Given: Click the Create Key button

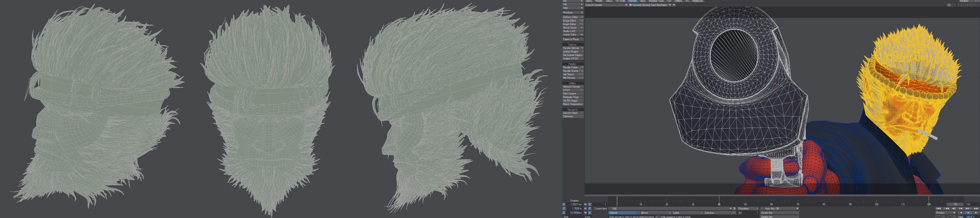Looking at the screenshot, I should pos(779,213).
